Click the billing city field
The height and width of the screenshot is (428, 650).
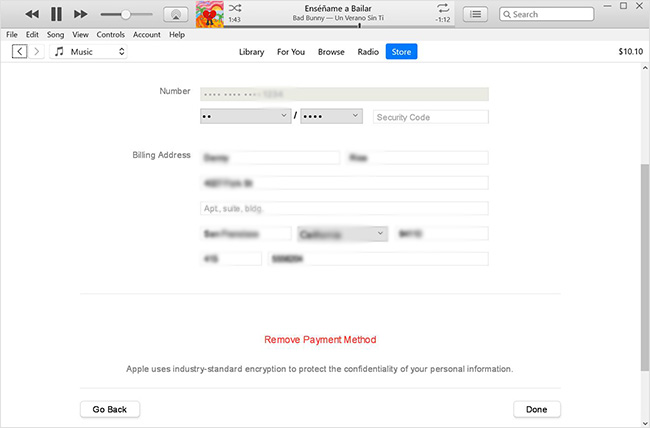point(246,234)
